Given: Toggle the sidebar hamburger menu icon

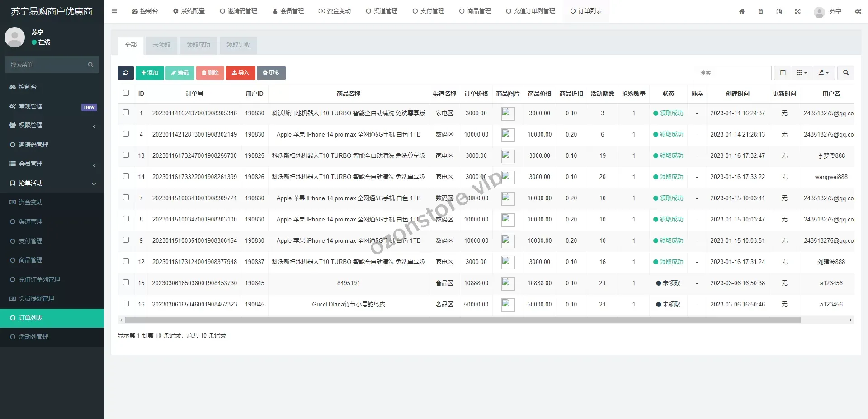Looking at the screenshot, I should [x=114, y=11].
